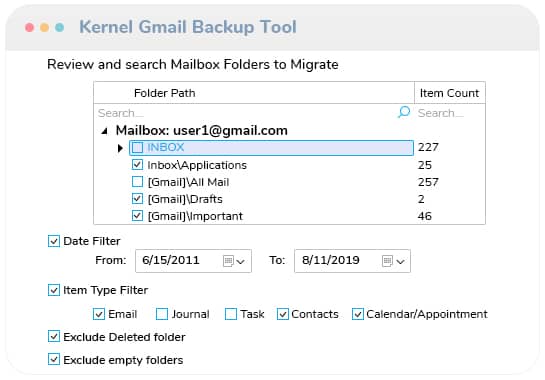Expand the INBOX folder arrow
The width and height of the screenshot is (545, 380).
point(120,148)
